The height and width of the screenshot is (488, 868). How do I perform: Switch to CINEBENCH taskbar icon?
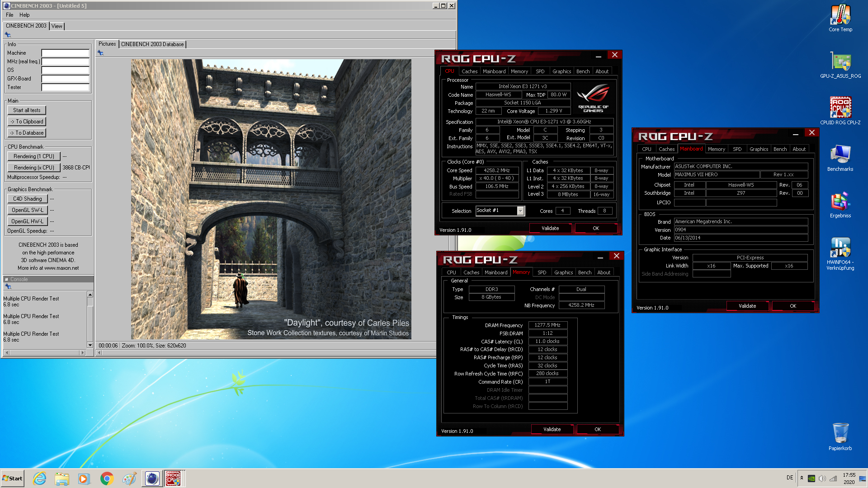152,479
